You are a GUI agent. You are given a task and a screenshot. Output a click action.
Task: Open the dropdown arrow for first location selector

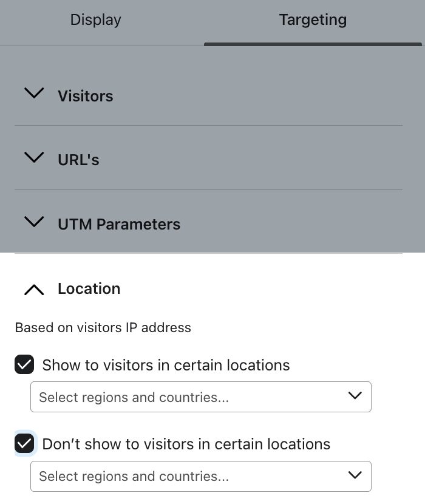[355, 397]
